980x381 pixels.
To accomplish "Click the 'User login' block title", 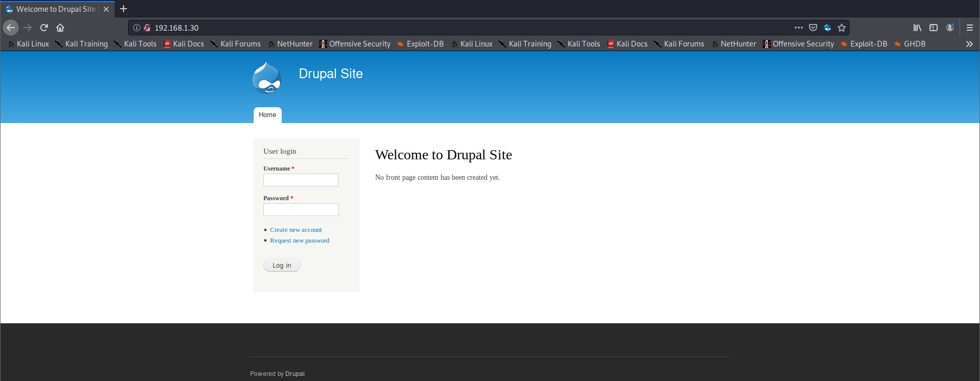I will click(280, 151).
